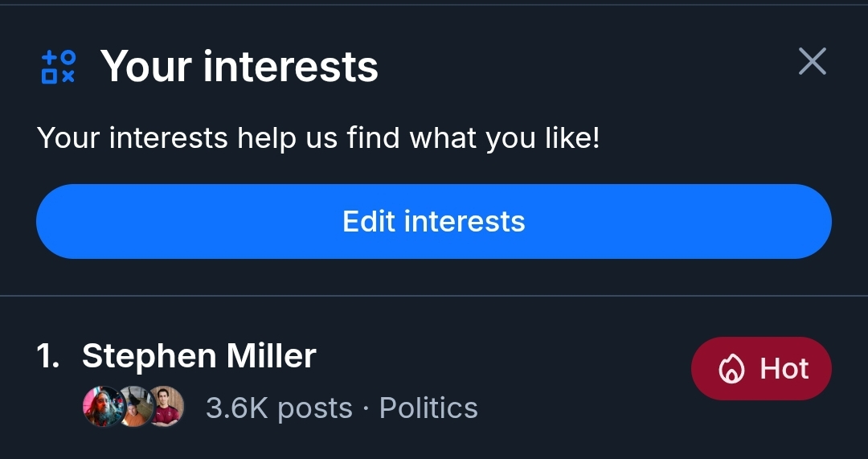Click the 3.6K posts count

278,408
